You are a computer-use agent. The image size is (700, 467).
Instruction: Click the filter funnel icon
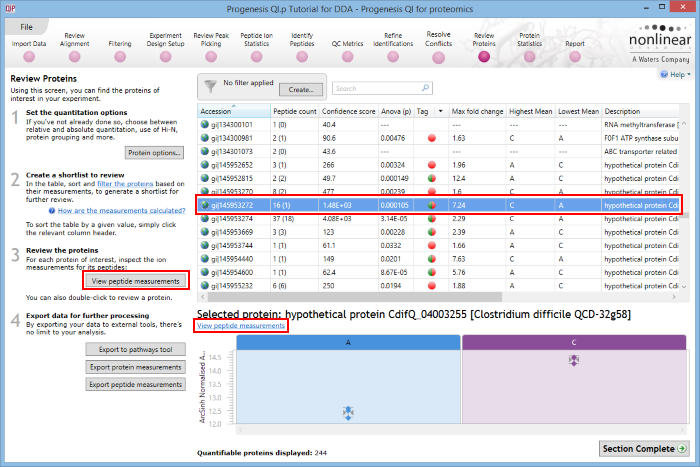pos(210,86)
